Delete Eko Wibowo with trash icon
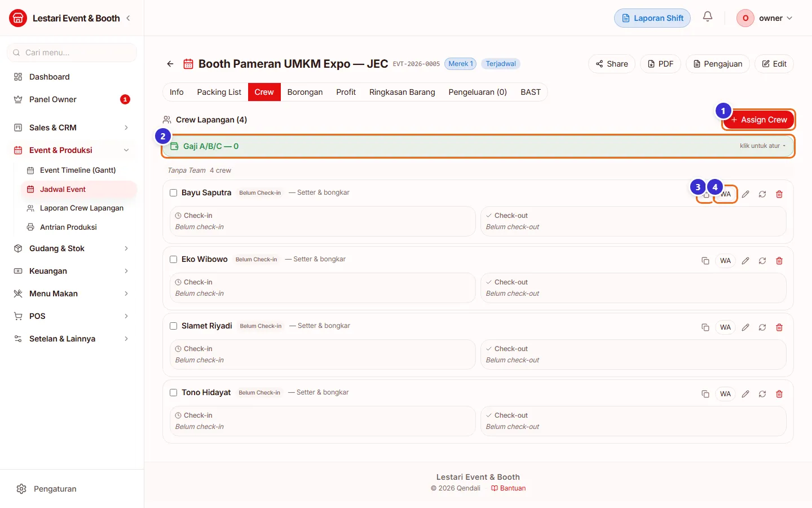Screen dimensions: 812x508 coord(779,261)
